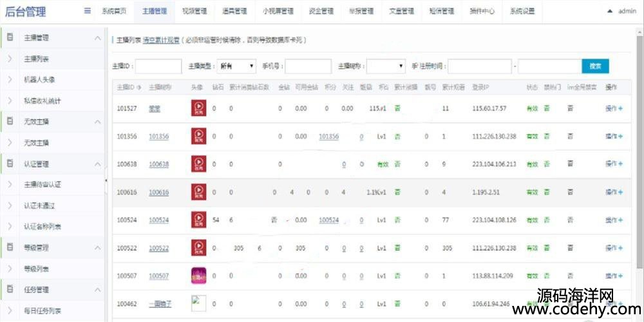
Task: Click the avatar icon of anchor 100524
Action: [199, 220]
